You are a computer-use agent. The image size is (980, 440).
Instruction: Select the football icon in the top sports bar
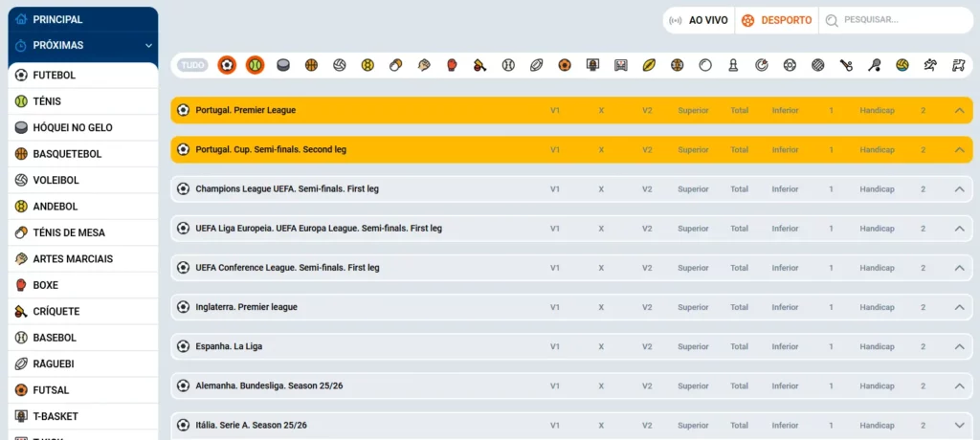[x=227, y=64]
